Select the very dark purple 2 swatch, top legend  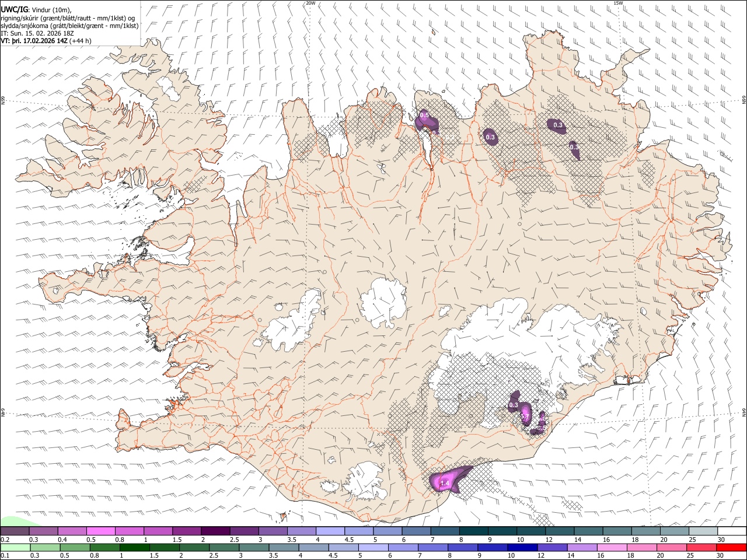(215, 531)
